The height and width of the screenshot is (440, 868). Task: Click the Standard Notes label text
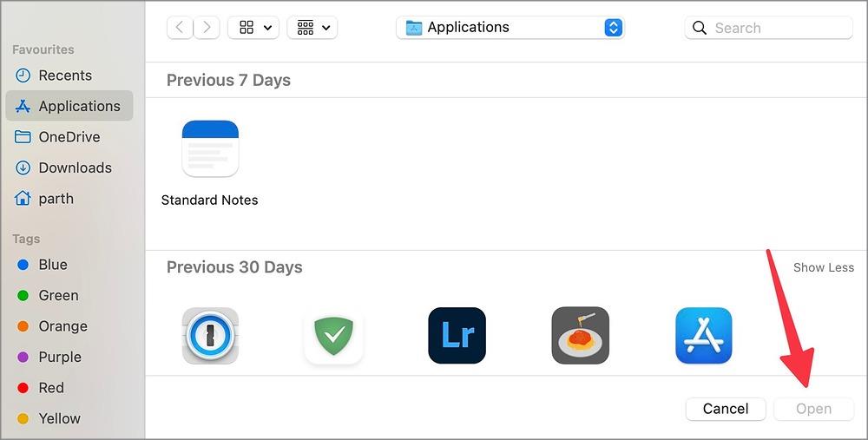[210, 200]
